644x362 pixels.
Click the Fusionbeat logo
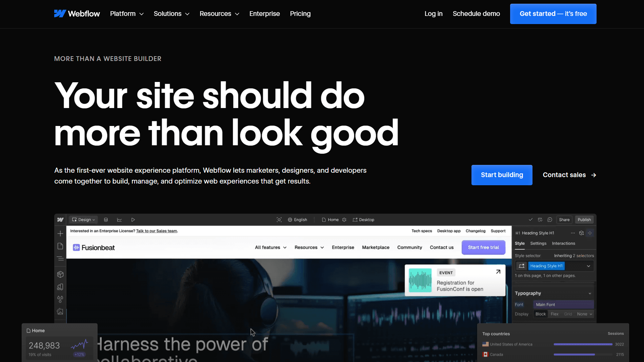pyautogui.click(x=94, y=248)
